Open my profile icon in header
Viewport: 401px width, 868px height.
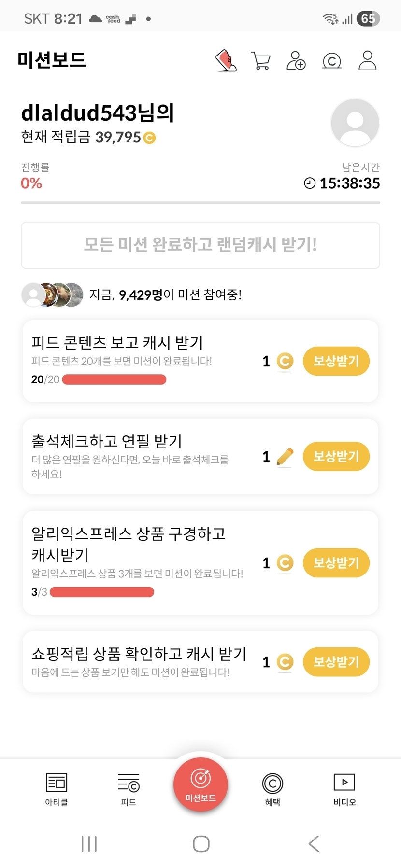coord(367,61)
